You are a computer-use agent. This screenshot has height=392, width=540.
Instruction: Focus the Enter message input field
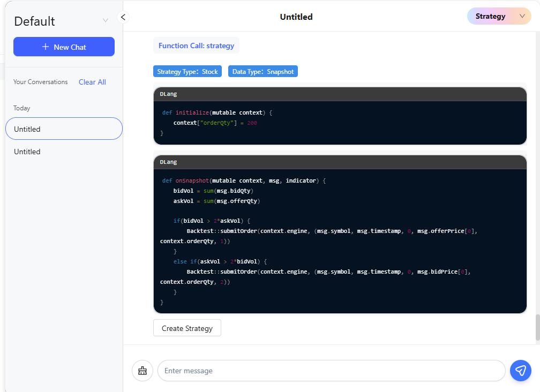click(x=331, y=371)
